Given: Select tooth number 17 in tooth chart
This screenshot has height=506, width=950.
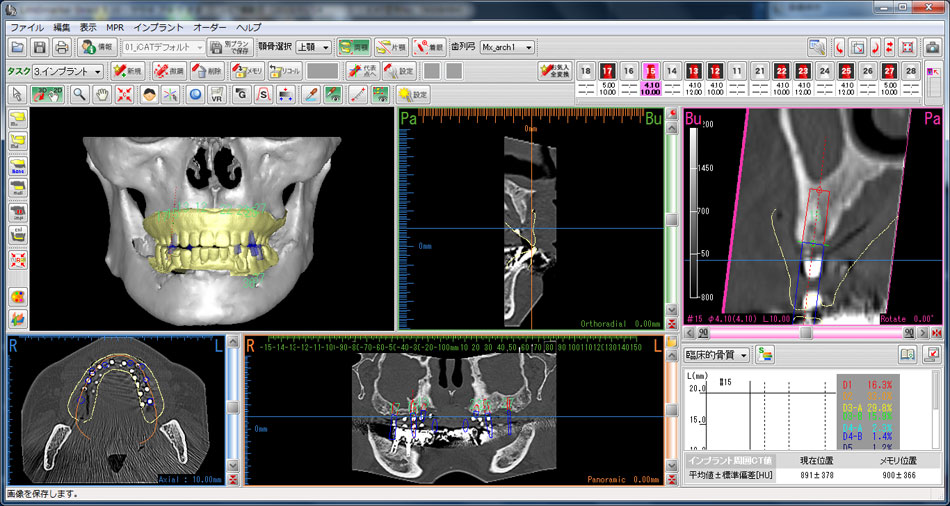Looking at the screenshot, I should point(607,71).
